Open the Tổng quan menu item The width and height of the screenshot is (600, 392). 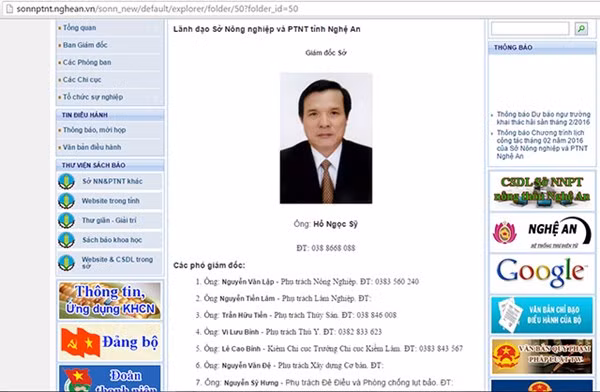pyautogui.click(x=80, y=28)
